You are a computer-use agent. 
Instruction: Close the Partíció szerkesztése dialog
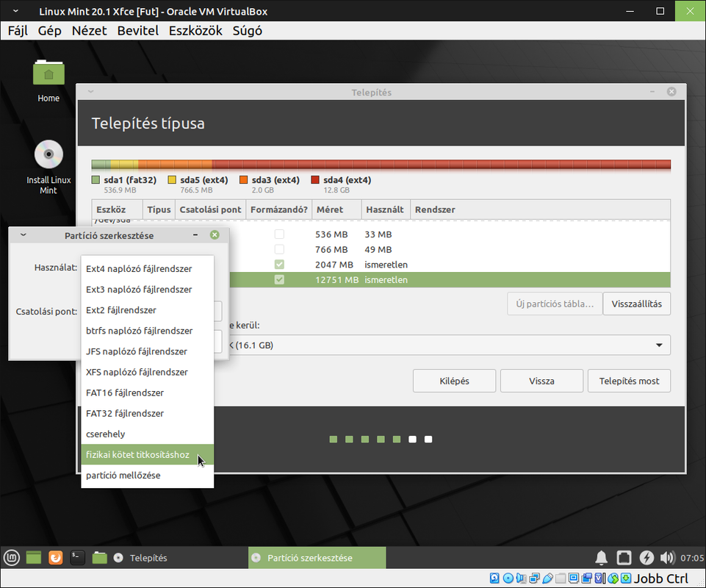coord(215,234)
